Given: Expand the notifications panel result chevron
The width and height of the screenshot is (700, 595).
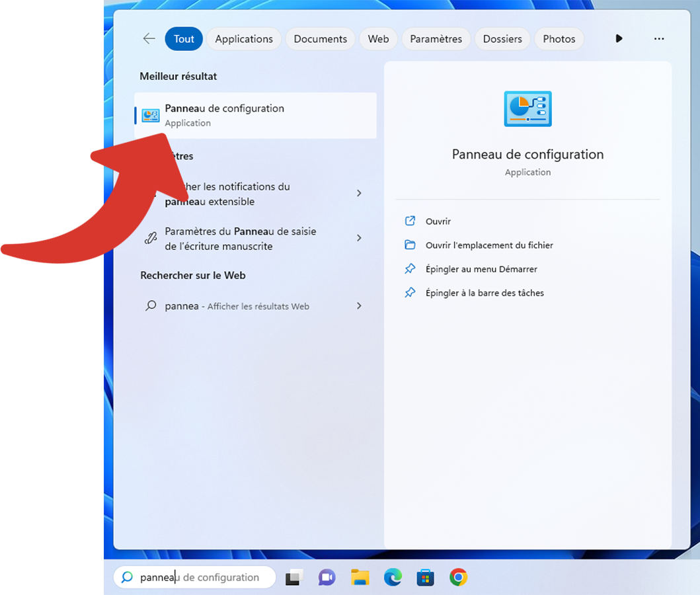Looking at the screenshot, I should [x=359, y=194].
